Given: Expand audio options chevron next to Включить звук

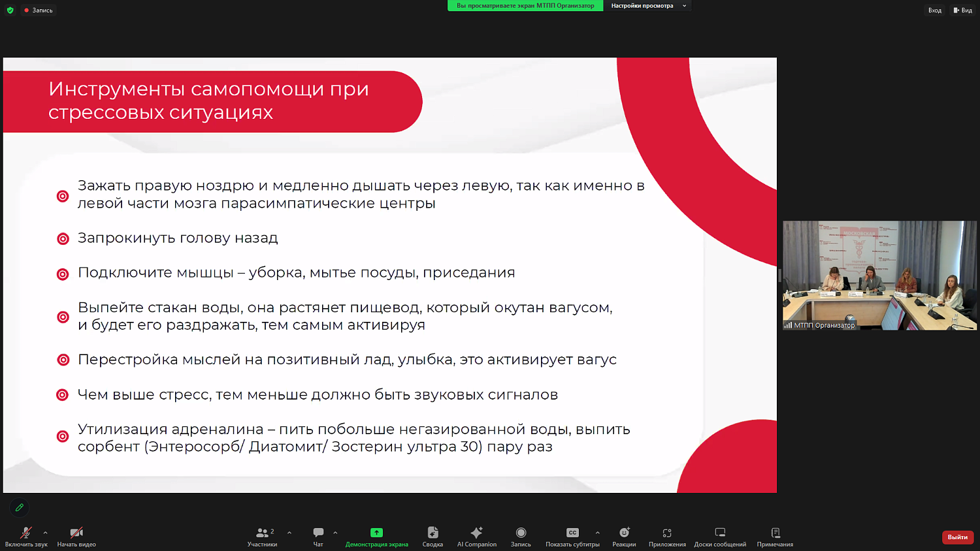Looking at the screenshot, I should pyautogui.click(x=44, y=531).
